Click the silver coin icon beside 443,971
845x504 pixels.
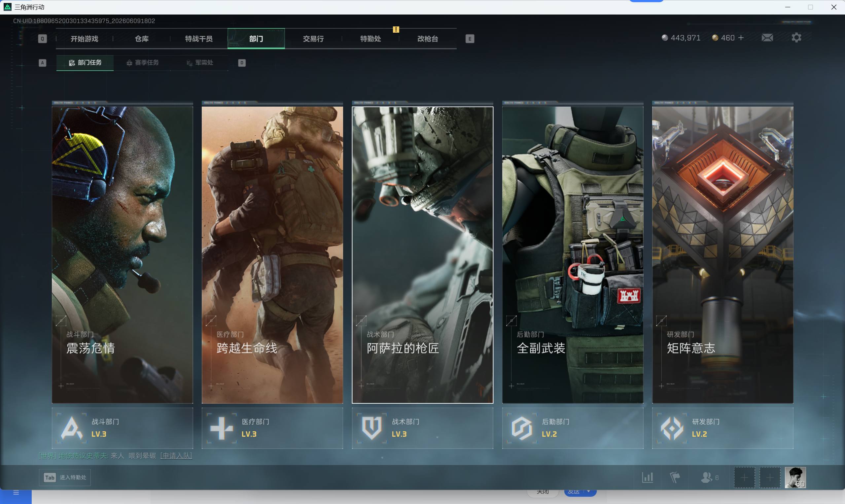(x=665, y=38)
